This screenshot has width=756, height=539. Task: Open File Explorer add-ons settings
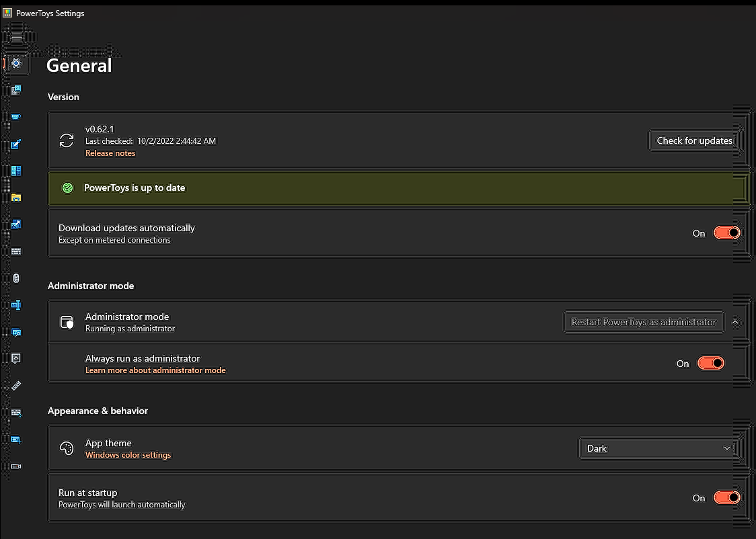[15, 197]
